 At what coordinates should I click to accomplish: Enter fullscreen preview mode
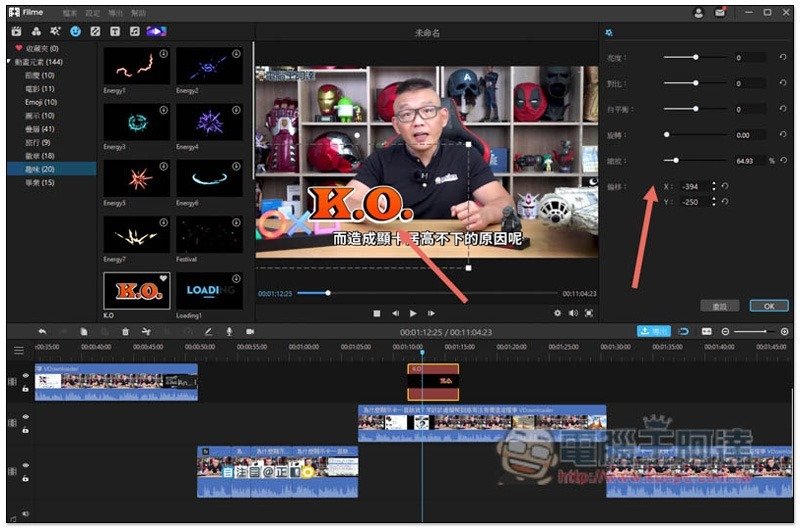[589, 313]
